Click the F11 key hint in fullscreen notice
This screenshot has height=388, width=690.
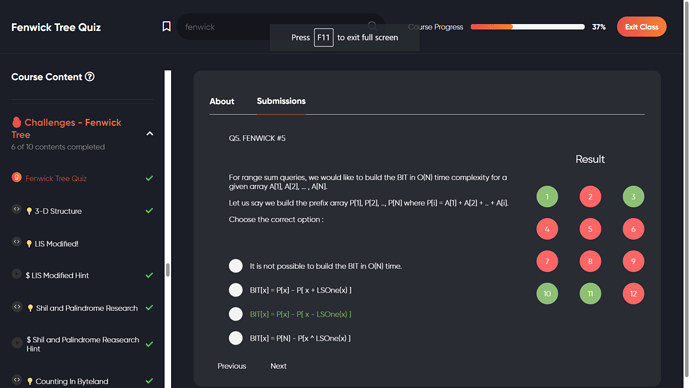tap(323, 37)
